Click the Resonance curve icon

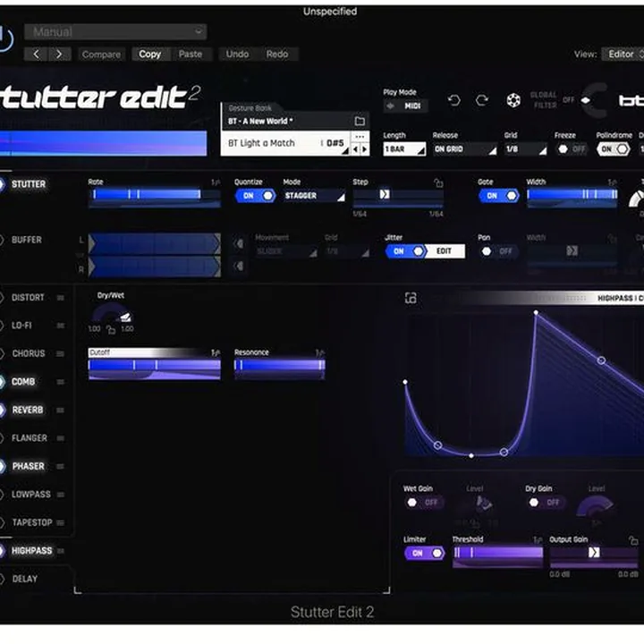click(320, 352)
